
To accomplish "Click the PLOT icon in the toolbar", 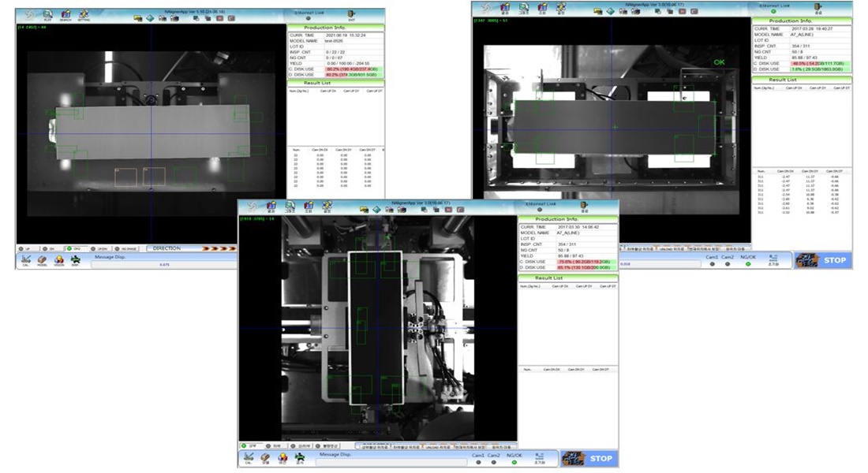I will 48,15.
